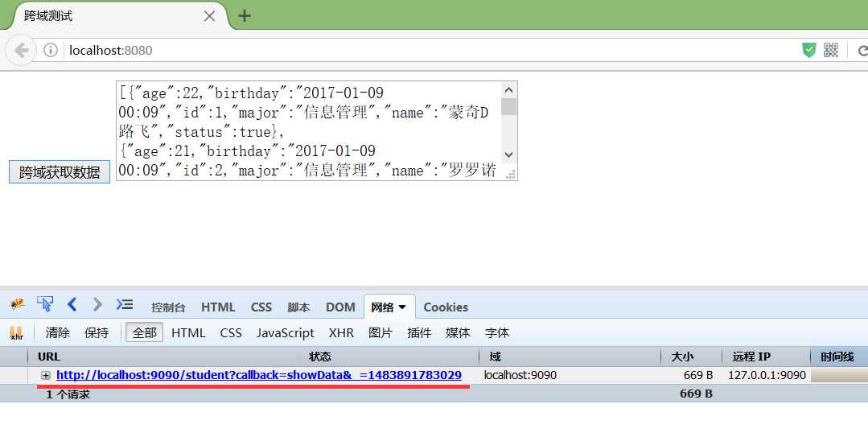Select the 跨域测试 browser tab
The width and height of the screenshot is (868, 437).
click(x=117, y=15)
